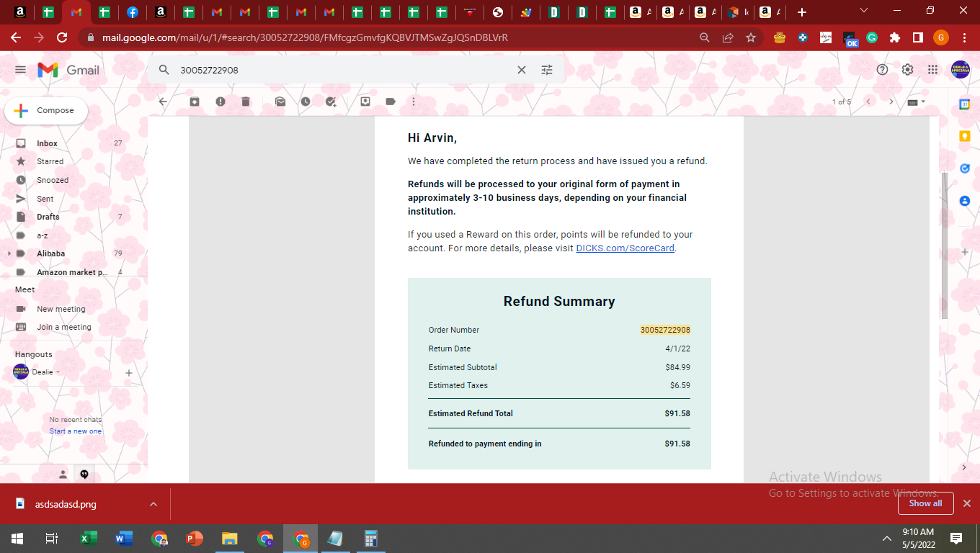
Task: Switch to Hangouts conversations tab
Action: (84, 474)
